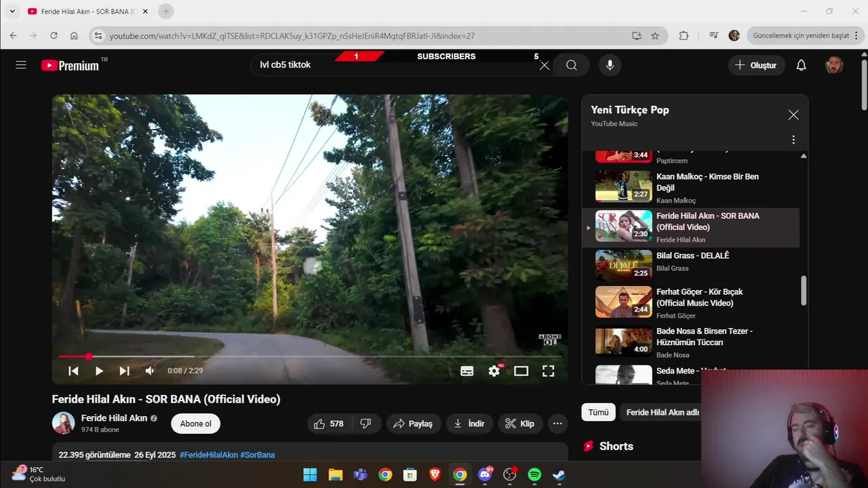Open the Oluştur create menu
The image size is (868, 488).
tap(756, 65)
